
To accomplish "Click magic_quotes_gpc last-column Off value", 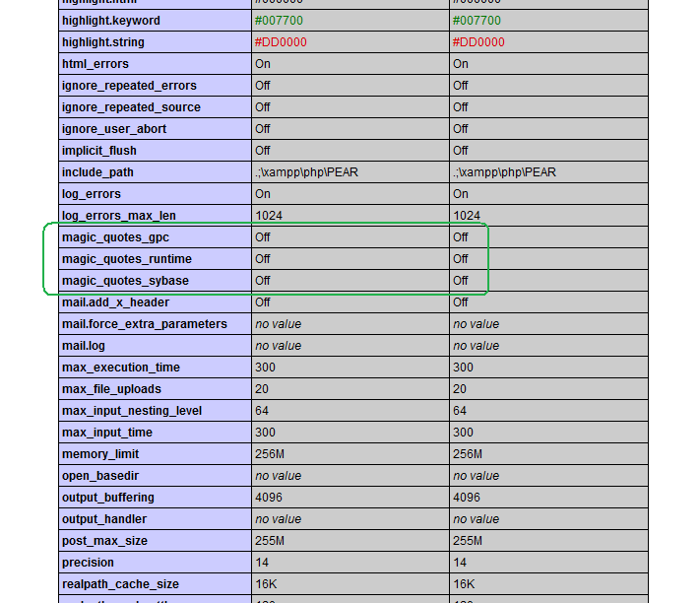I will [461, 237].
